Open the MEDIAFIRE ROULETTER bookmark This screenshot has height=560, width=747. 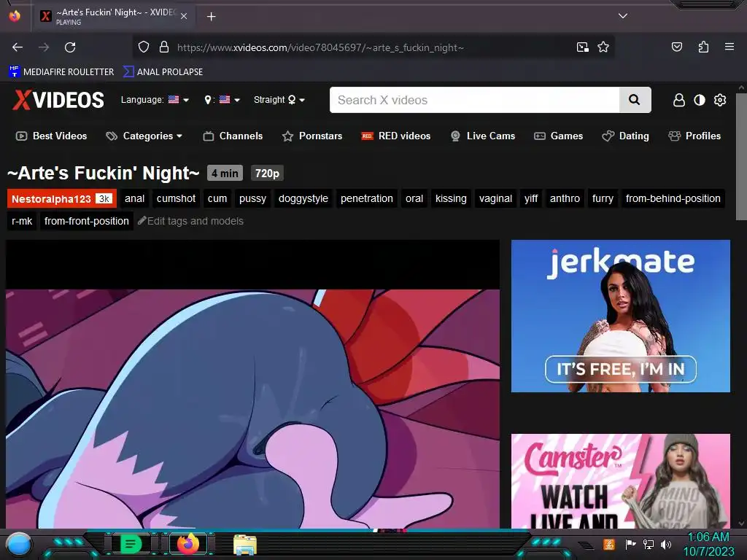(x=61, y=72)
